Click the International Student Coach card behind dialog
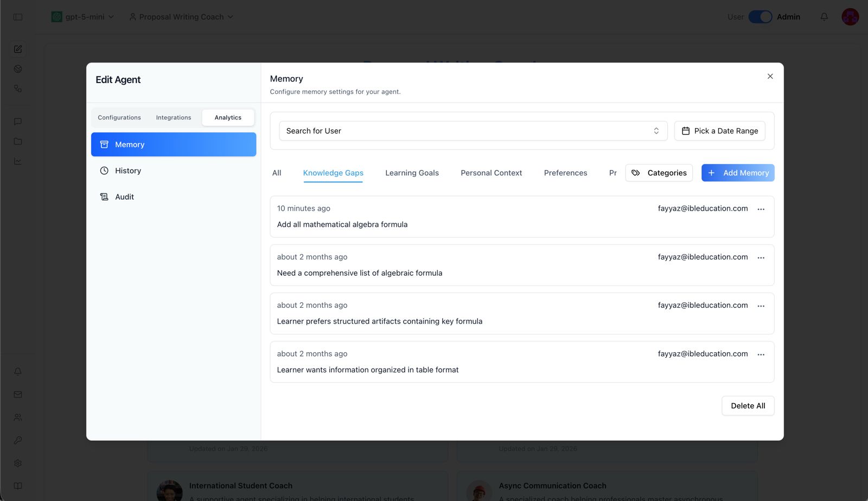 click(297, 486)
